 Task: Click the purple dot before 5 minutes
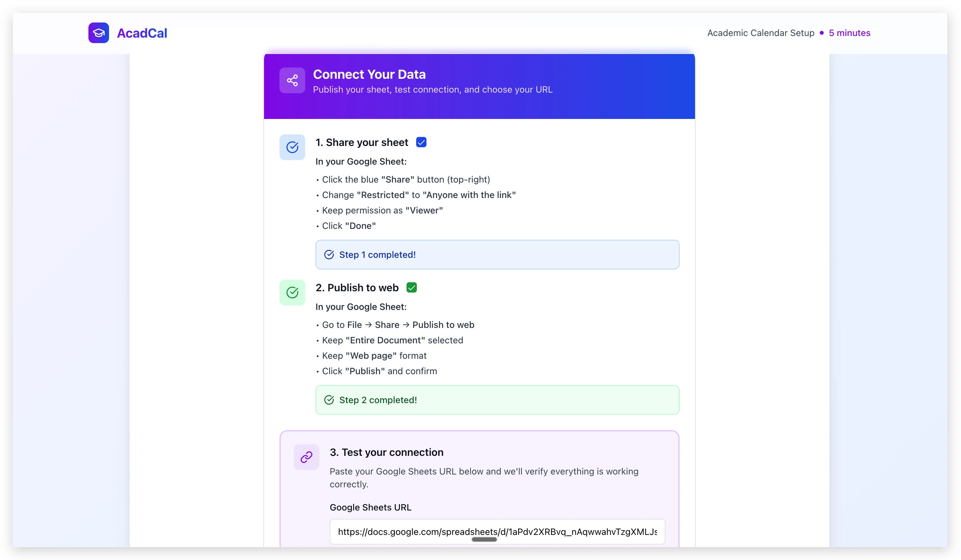(822, 33)
